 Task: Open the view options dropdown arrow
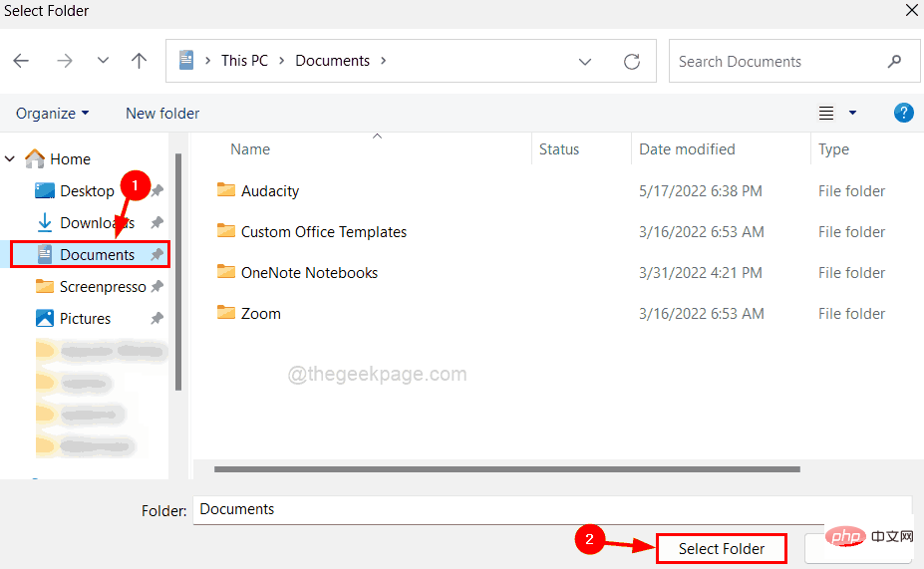tap(852, 113)
